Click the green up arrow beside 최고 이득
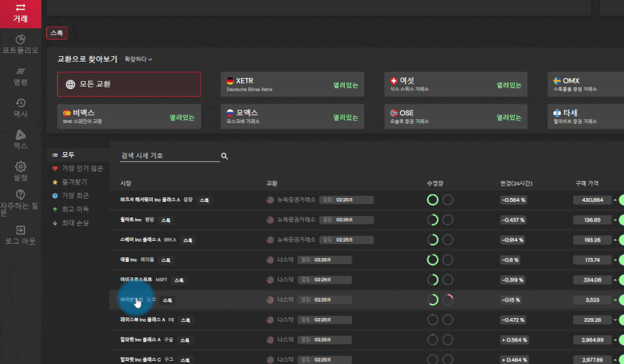The image size is (624, 364). 55,209
